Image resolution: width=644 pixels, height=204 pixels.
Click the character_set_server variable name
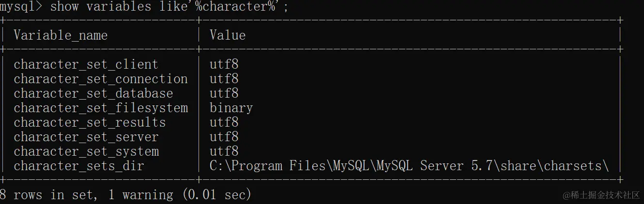pyautogui.click(x=86, y=137)
